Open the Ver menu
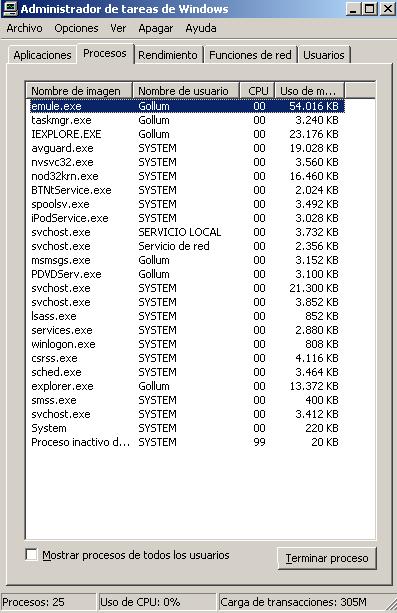This screenshot has width=397, height=613. click(x=118, y=28)
